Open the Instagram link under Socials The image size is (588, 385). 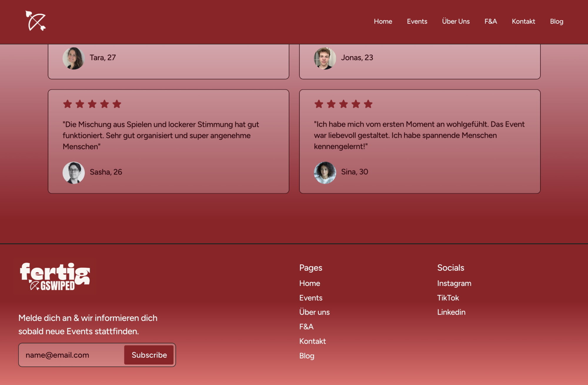(x=454, y=283)
